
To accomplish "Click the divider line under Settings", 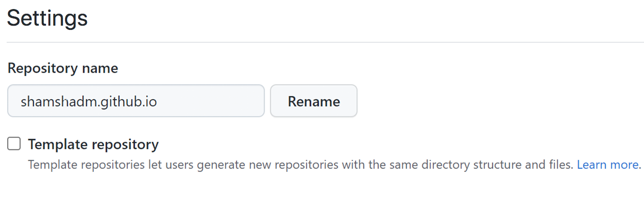I will [325, 42].
